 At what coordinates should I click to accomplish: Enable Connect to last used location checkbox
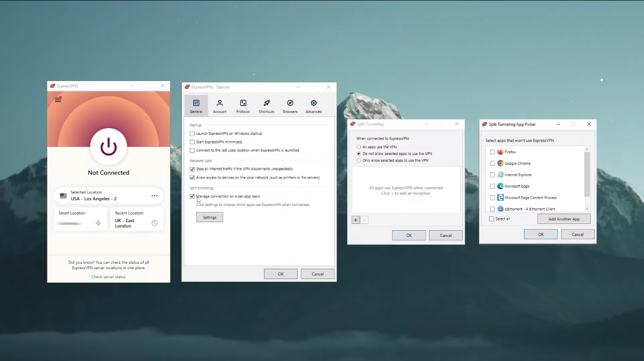pyautogui.click(x=192, y=150)
